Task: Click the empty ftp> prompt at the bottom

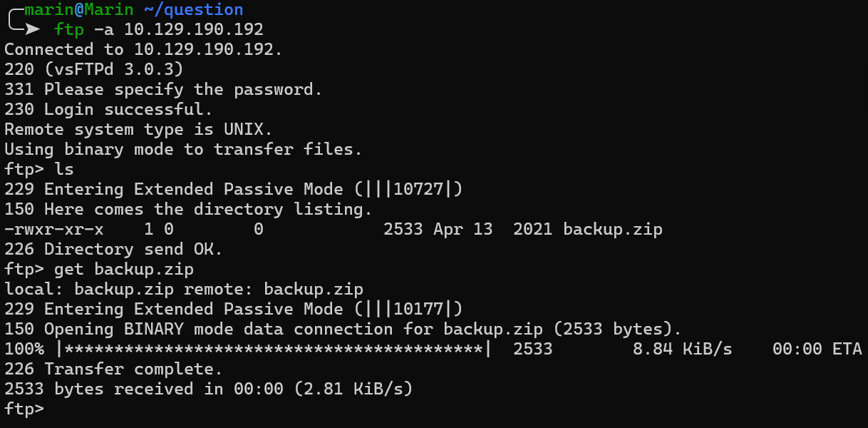Action: pyautogui.click(x=24, y=409)
